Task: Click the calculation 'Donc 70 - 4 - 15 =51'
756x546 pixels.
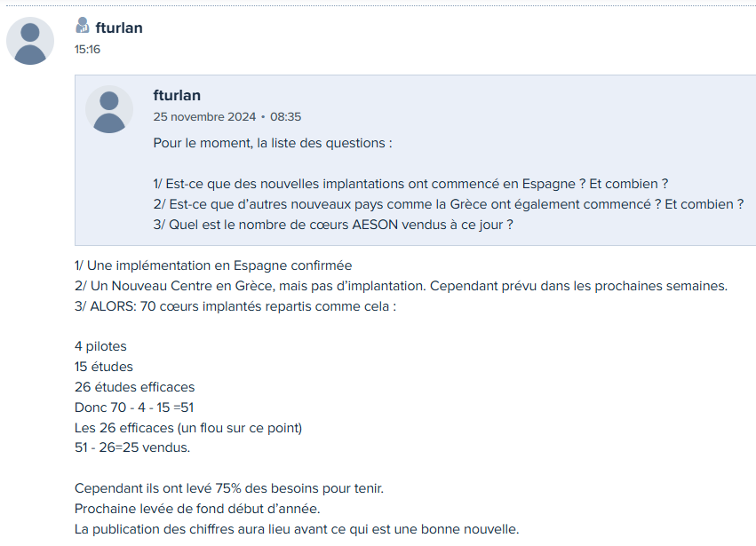Action: [x=134, y=408]
